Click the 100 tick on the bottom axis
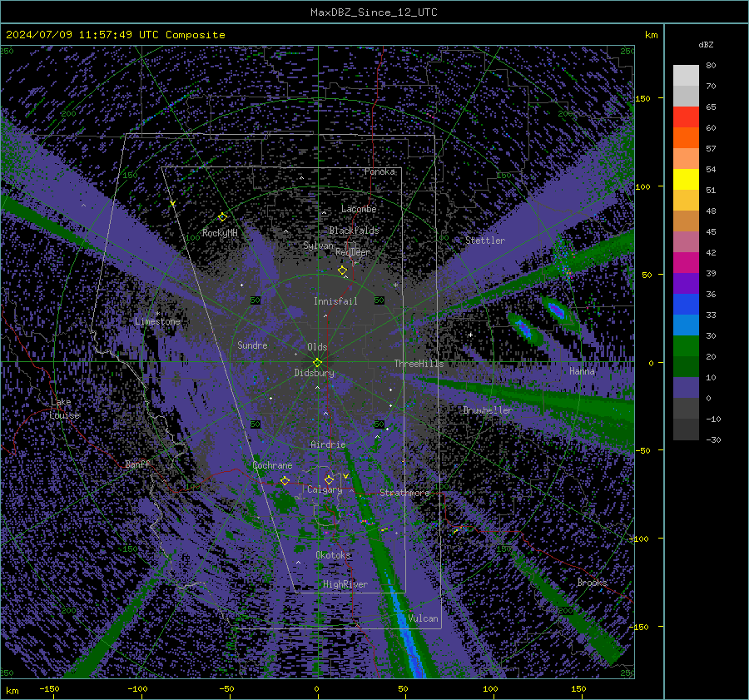This screenshot has height=700, width=749. [490, 689]
